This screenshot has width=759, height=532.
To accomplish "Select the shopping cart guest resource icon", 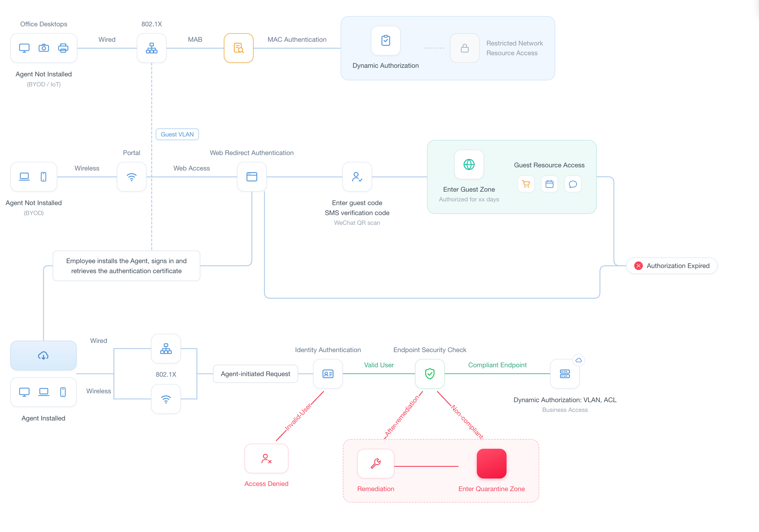I will tap(526, 184).
